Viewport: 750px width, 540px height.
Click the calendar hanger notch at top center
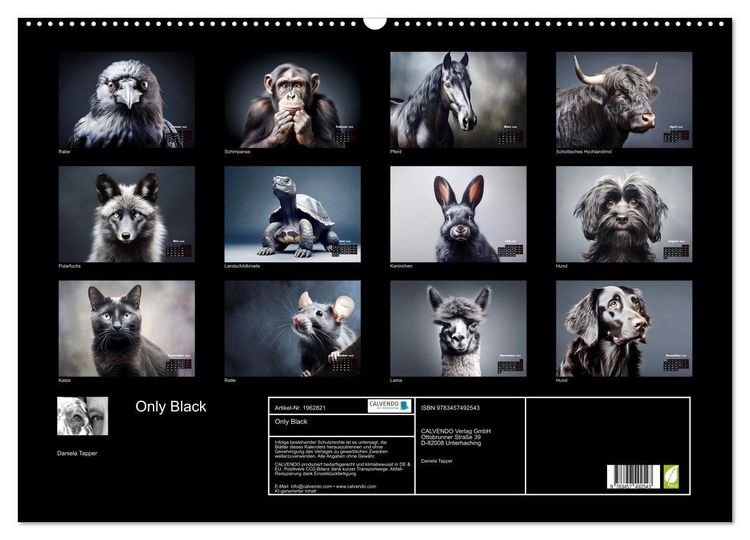coord(375,23)
